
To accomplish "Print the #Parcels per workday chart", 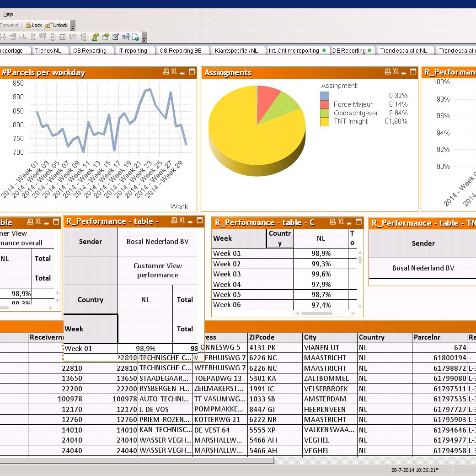I will pos(166,72).
